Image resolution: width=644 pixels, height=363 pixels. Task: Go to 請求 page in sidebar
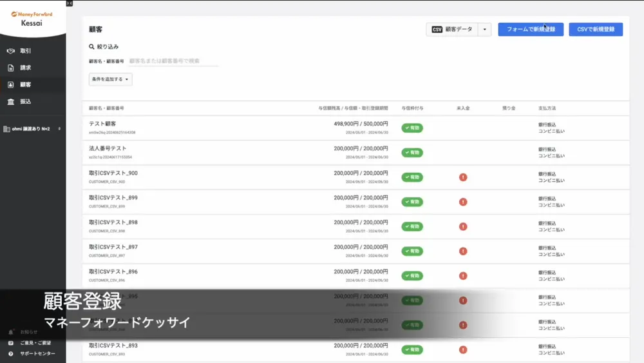[25, 68]
